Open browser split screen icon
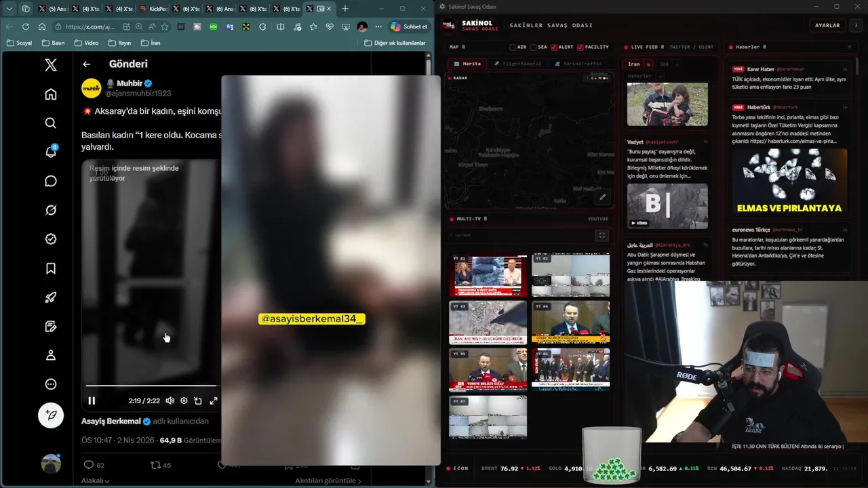Viewport: 868px width, 488px height. (x=281, y=26)
